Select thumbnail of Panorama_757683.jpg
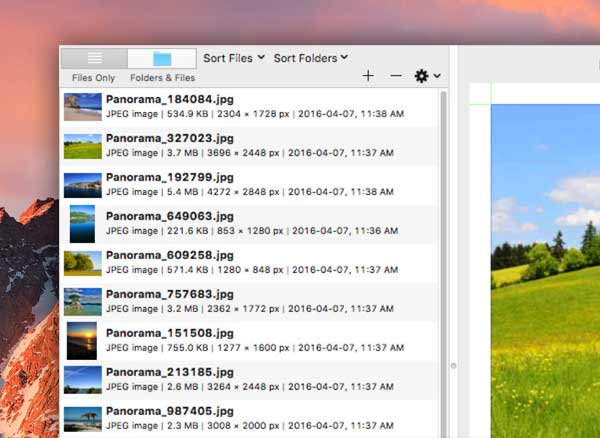The height and width of the screenshot is (438, 600). (83, 302)
